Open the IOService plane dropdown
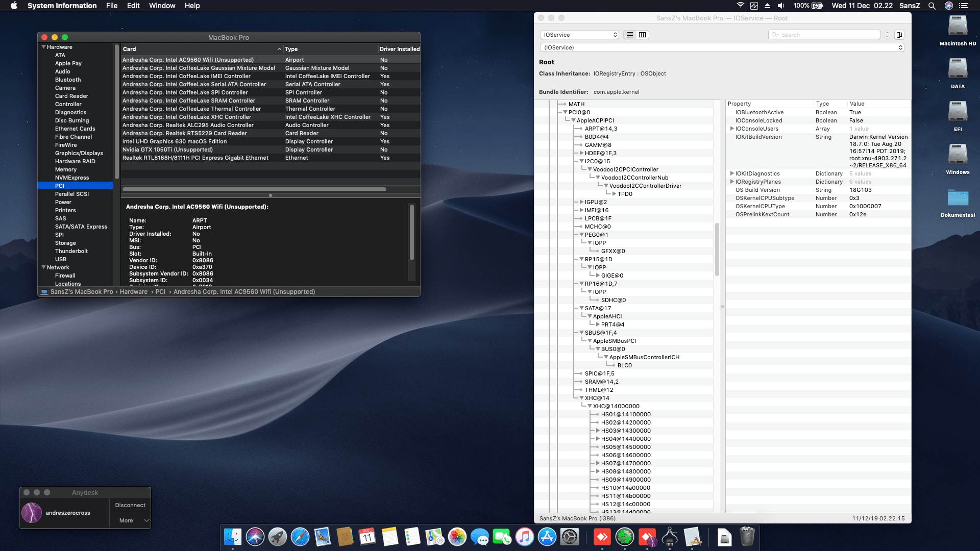 coord(579,34)
